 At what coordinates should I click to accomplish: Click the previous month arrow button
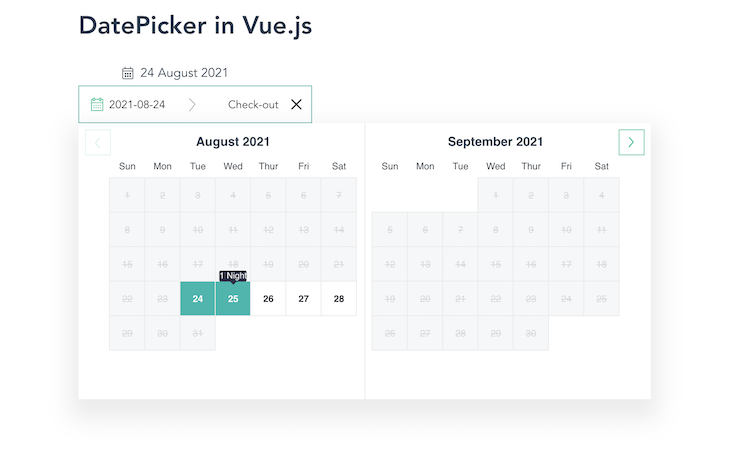(x=98, y=142)
